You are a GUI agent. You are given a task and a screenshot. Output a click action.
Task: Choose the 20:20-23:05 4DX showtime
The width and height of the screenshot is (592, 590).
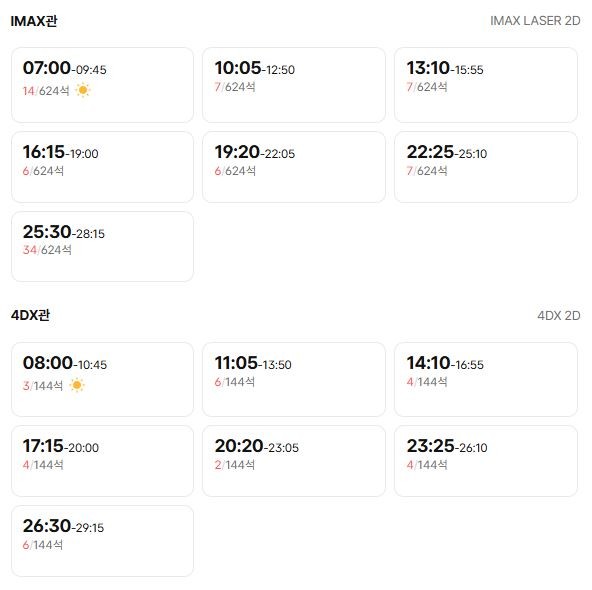click(294, 461)
